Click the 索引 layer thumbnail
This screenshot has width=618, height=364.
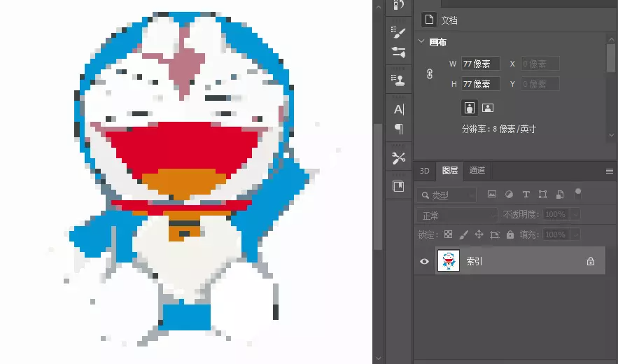(449, 260)
